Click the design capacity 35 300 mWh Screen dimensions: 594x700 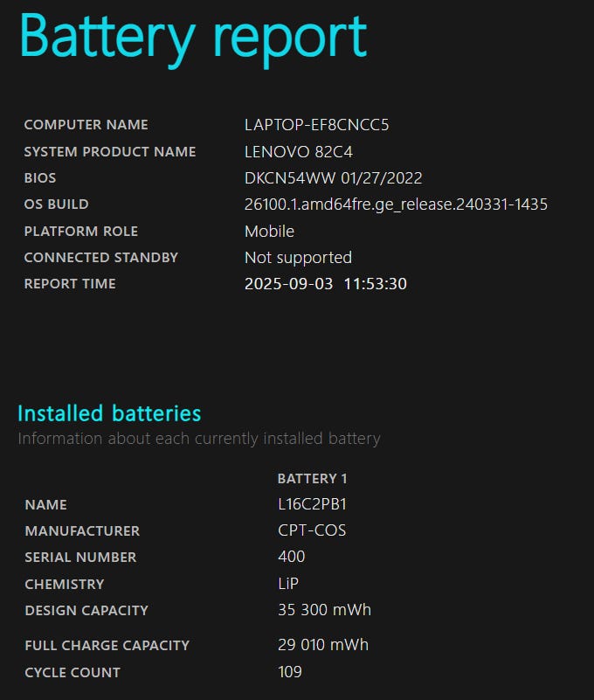tap(324, 610)
